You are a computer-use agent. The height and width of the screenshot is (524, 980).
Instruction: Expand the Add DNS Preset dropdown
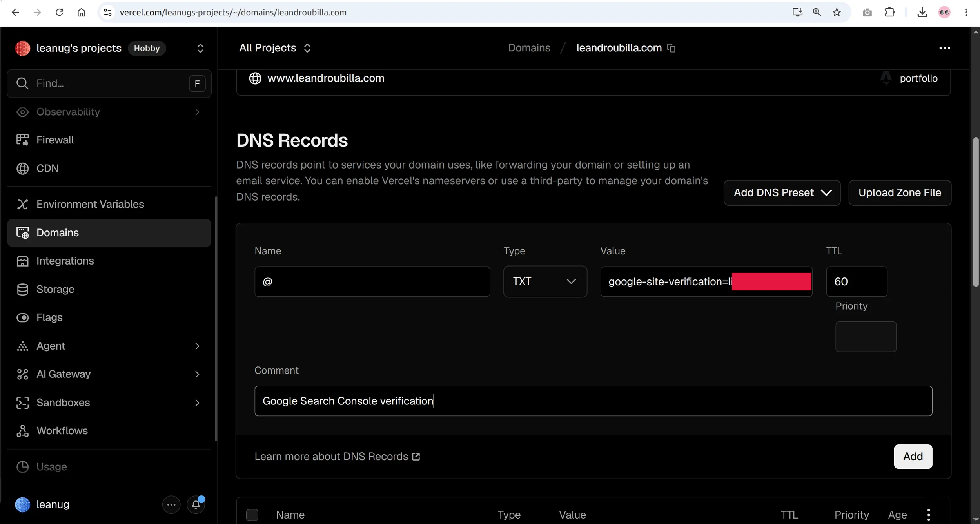point(782,192)
